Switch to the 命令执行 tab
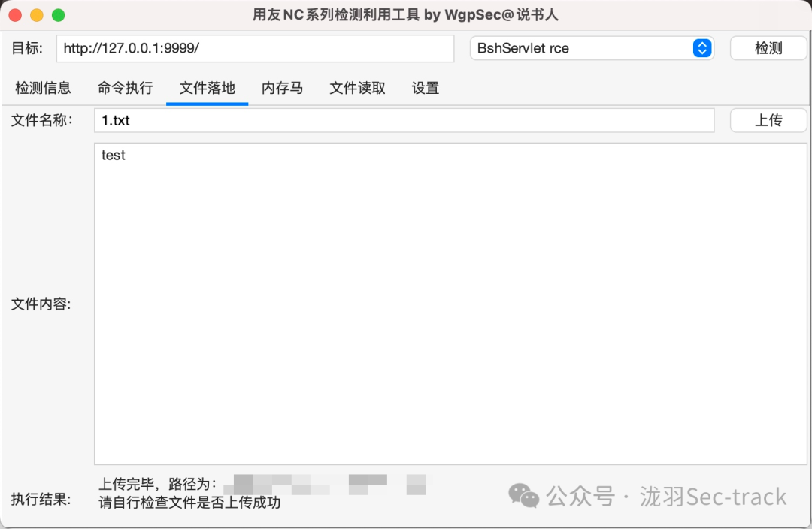Screen dimensions: 812x529 125,88
